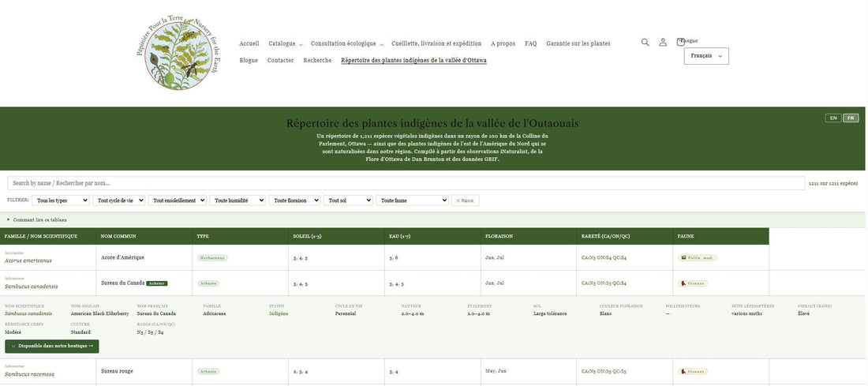The width and height of the screenshot is (868, 386).
Task: Click 'Disponible dans notre boutique' button
Action: tap(52, 346)
